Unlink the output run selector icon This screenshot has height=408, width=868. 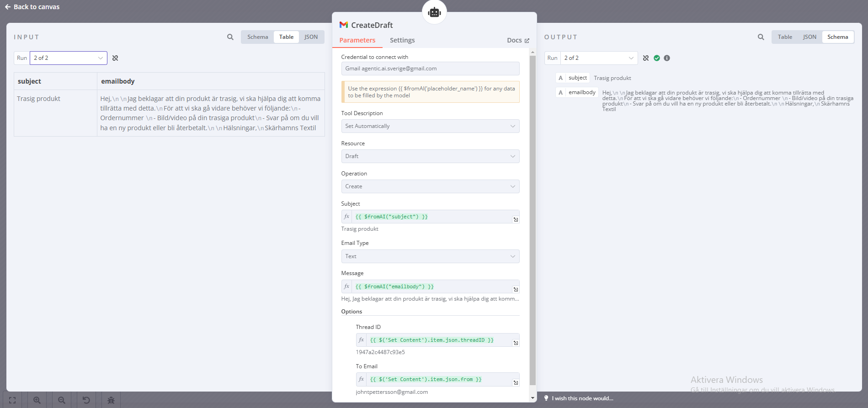[x=646, y=58]
